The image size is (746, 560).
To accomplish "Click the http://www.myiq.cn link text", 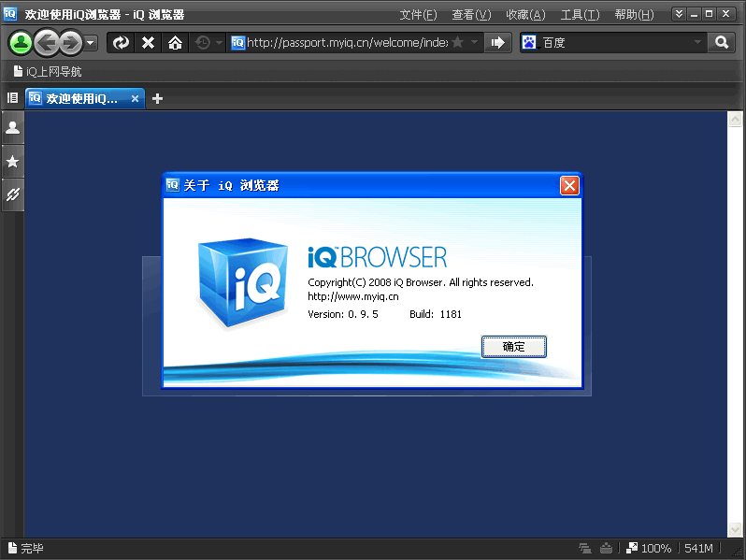I will coord(353,296).
